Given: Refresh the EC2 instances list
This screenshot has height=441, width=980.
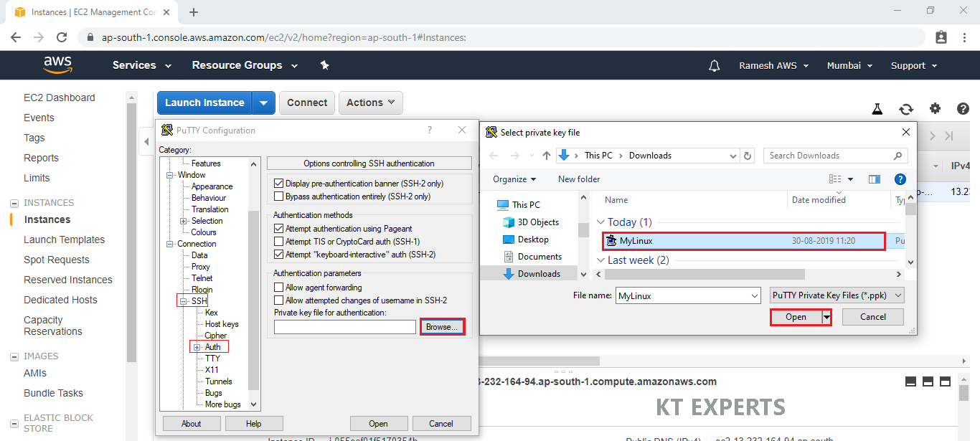Looking at the screenshot, I should click(906, 109).
